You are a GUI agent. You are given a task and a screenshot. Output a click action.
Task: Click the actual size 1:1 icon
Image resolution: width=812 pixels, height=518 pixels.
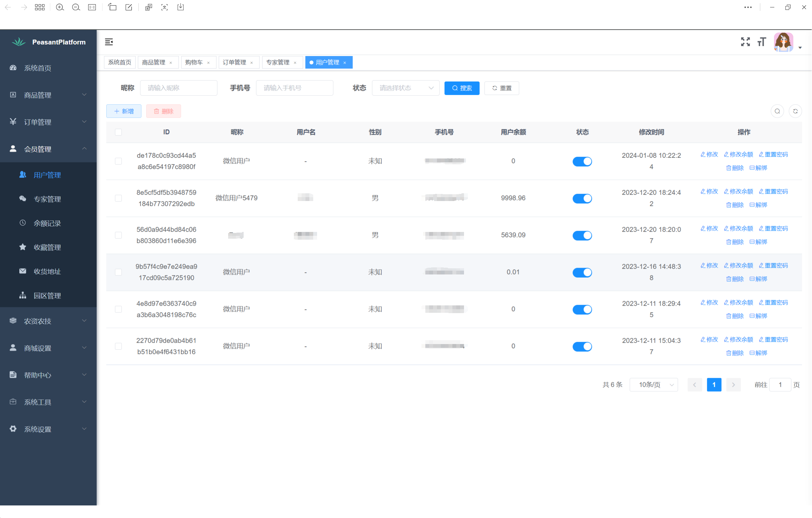pos(92,7)
